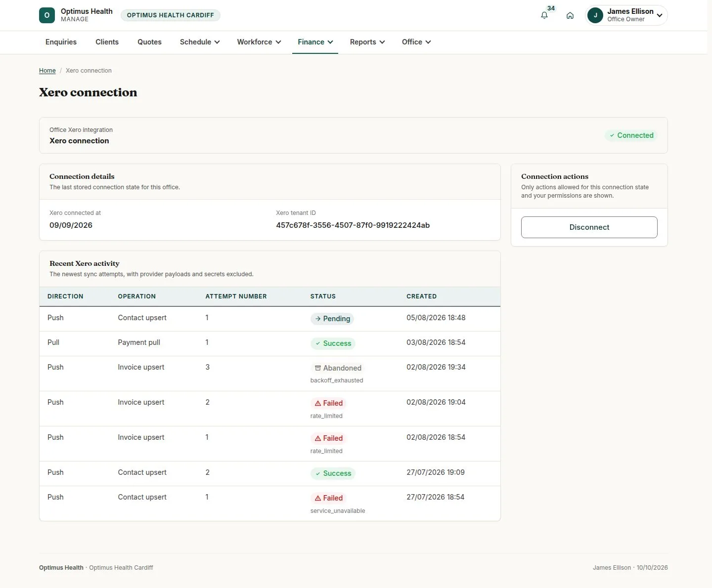Click the Failed badge at 02/08/2026 18:54

coord(328,438)
